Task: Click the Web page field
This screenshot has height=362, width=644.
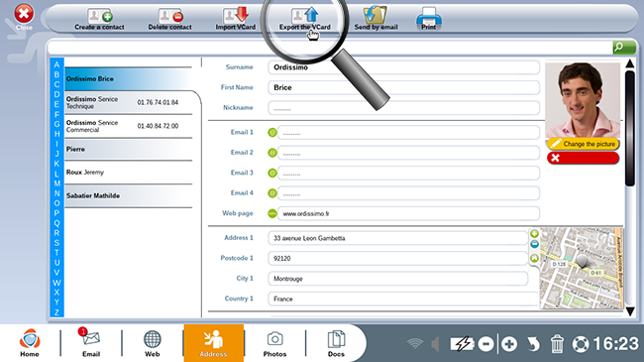Action: (x=408, y=213)
